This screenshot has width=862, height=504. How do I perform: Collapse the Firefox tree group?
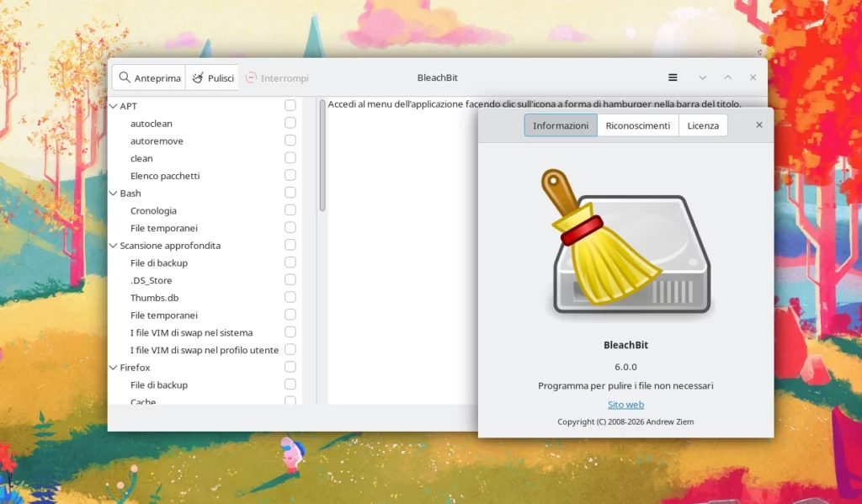point(114,368)
